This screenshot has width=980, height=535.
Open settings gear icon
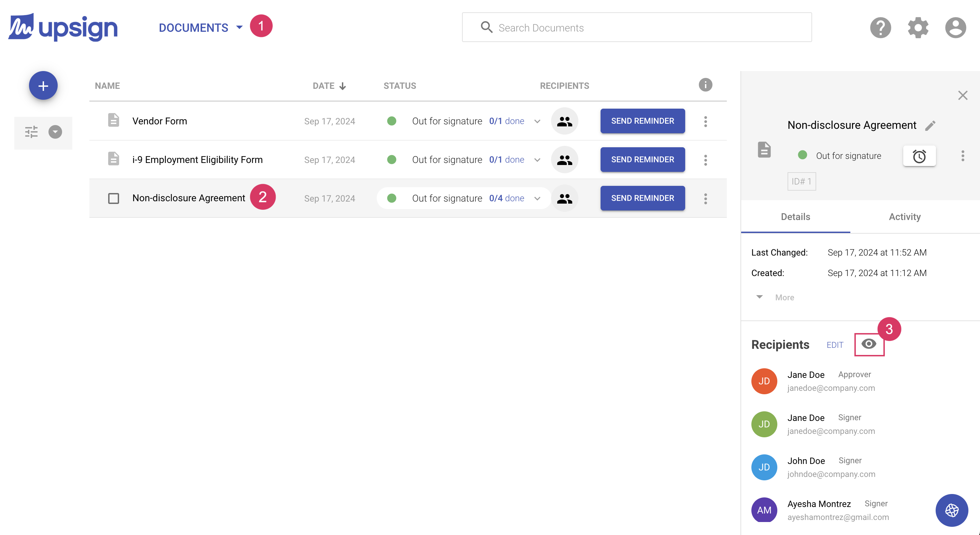tap(918, 27)
